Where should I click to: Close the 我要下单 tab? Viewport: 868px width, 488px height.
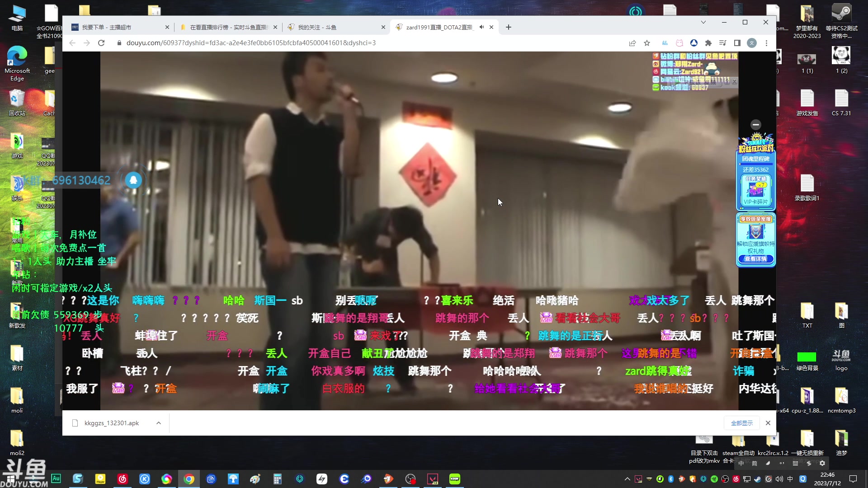[167, 27]
